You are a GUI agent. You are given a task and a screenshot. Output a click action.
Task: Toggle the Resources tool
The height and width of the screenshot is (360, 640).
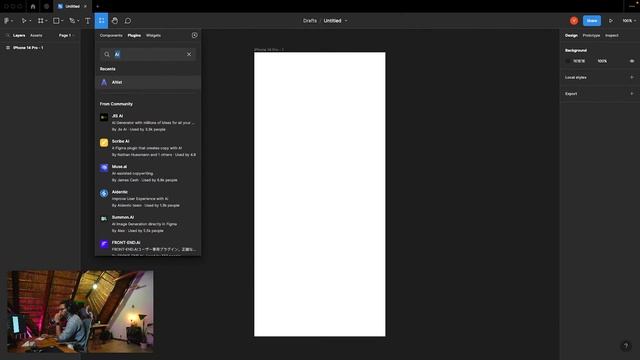point(101,20)
